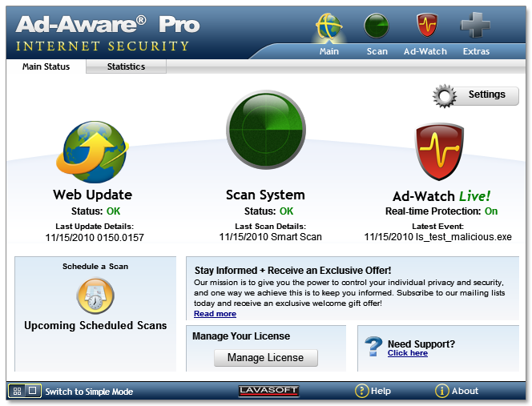Click Web Update Status OK text
532x406 pixels.
click(x=95, y=211)
